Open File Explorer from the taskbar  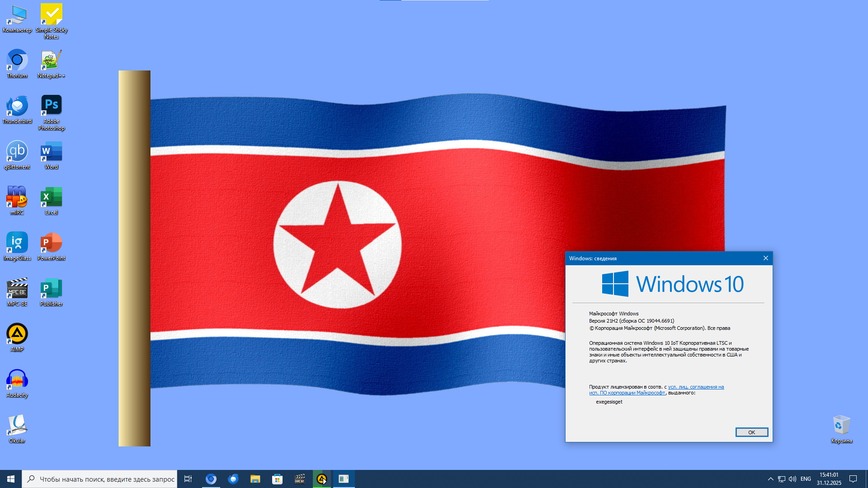[255, 479]
